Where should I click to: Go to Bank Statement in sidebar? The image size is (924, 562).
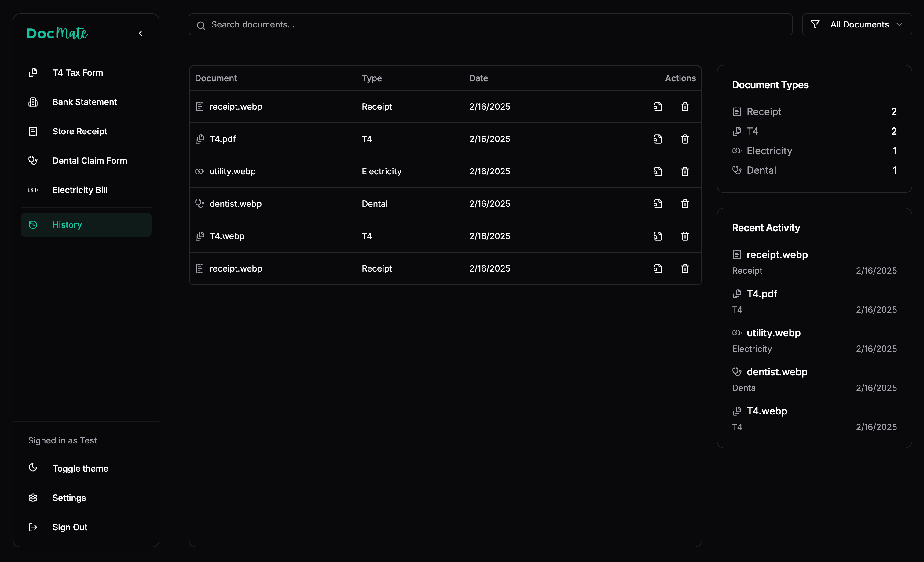[x=84, y=102]
